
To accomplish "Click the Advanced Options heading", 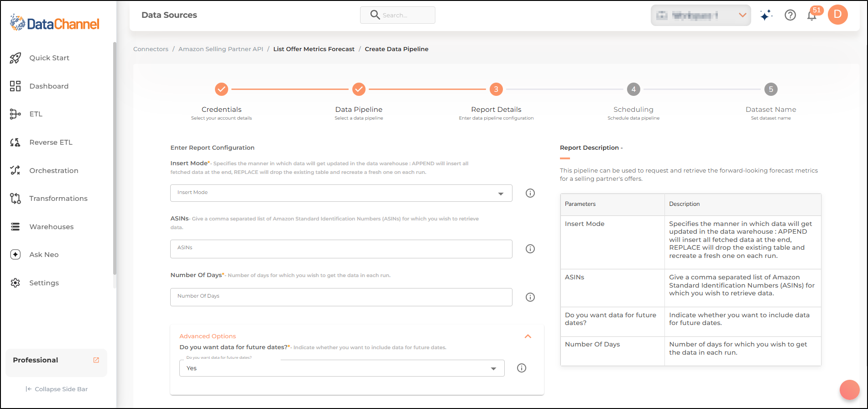I will click(208, 336).
